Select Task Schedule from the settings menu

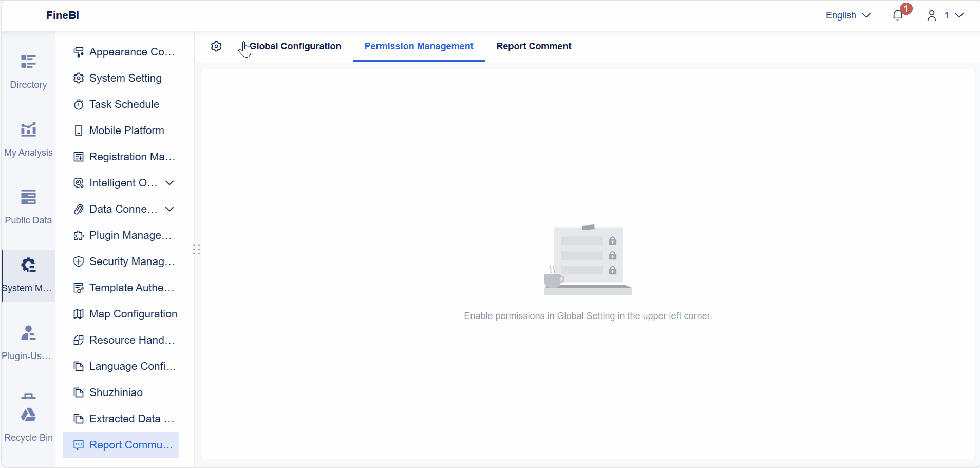pos(124,104)
